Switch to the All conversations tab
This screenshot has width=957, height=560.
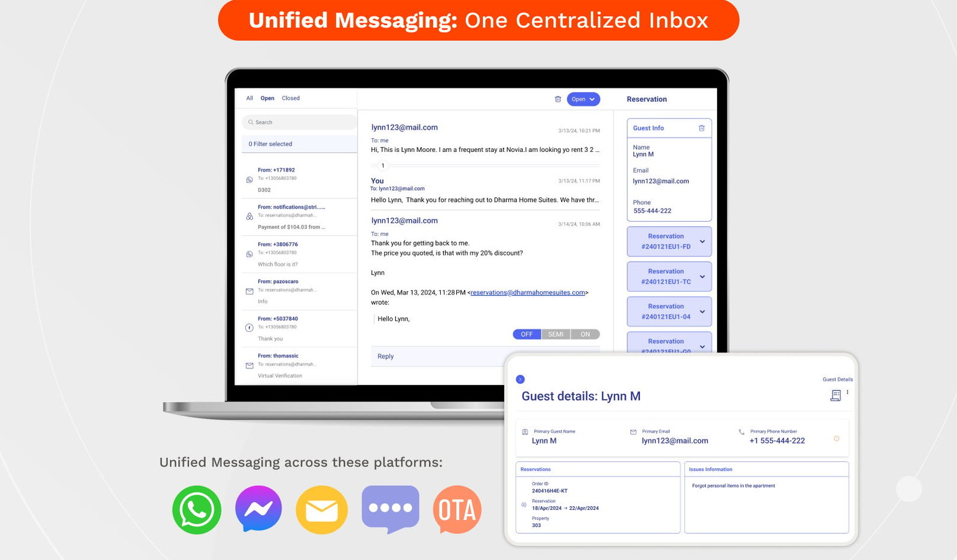[x=249, y=98]
